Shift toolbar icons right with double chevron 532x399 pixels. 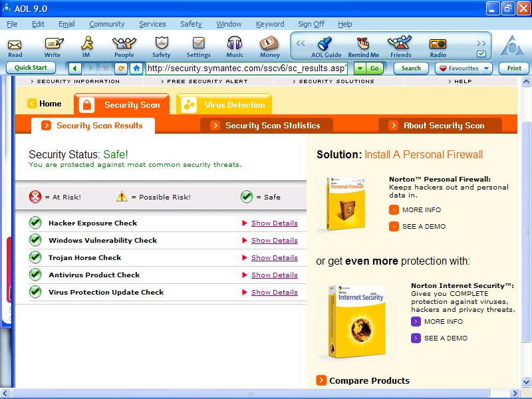[481, 43]
